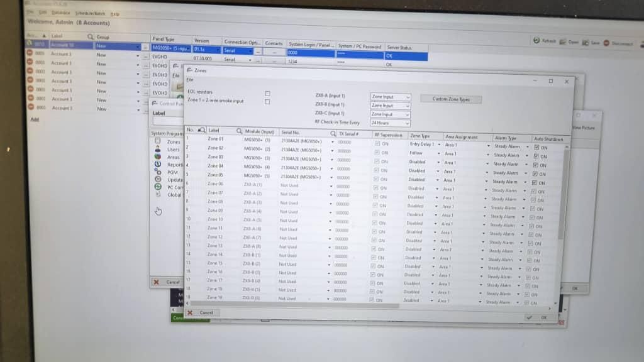Image resolution: width=644 pixels, height=362 pixels.
Task: Open Schedule/Batch menu in main window
Action: coord(90,14)
